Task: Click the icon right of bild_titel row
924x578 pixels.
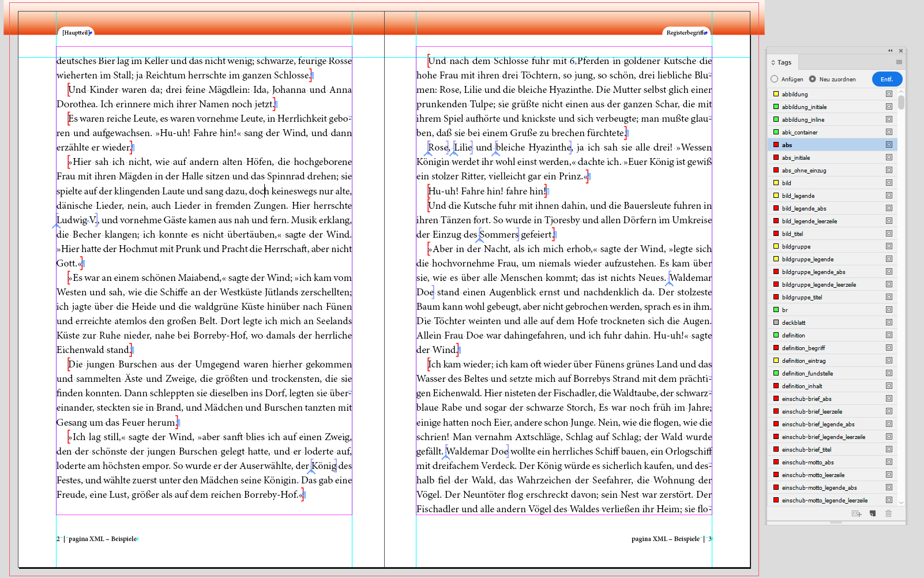Action: coord(889,234)
